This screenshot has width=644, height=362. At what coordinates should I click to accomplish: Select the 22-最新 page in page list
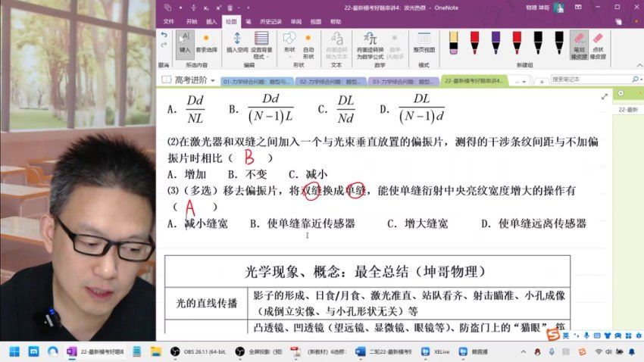[x=628, y=110]
